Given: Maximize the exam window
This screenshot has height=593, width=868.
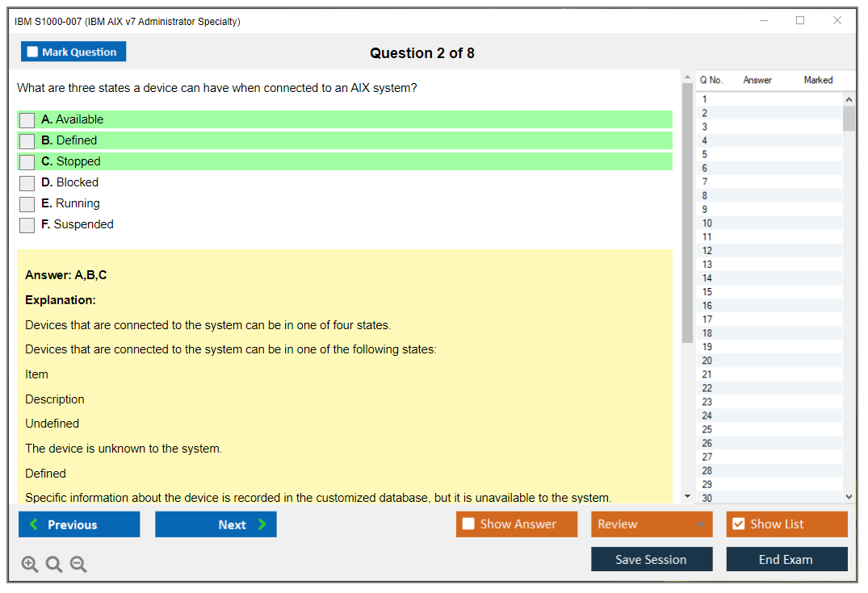Looking at the screenshot, I should [x=800, y=21].
